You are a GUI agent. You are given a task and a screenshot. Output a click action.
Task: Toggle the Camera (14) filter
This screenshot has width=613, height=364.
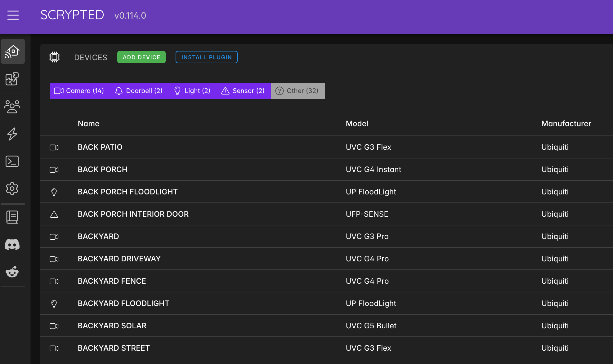tap(79, 91)
